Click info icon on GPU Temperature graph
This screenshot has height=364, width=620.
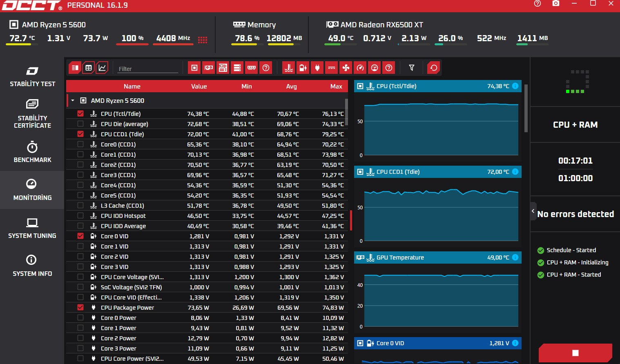pos(515,257)
